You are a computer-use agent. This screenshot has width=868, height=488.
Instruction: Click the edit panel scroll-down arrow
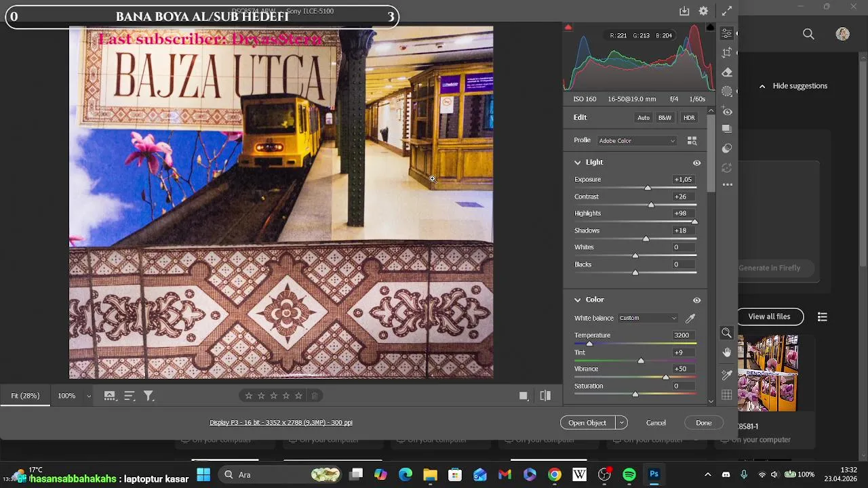coord(711,401)
